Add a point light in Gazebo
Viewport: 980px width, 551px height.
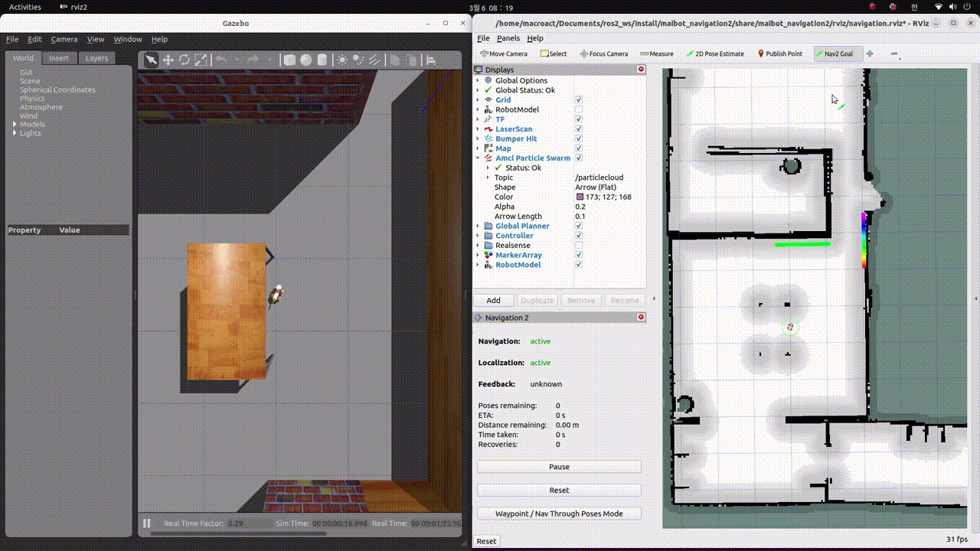click(x=341, y=60)
